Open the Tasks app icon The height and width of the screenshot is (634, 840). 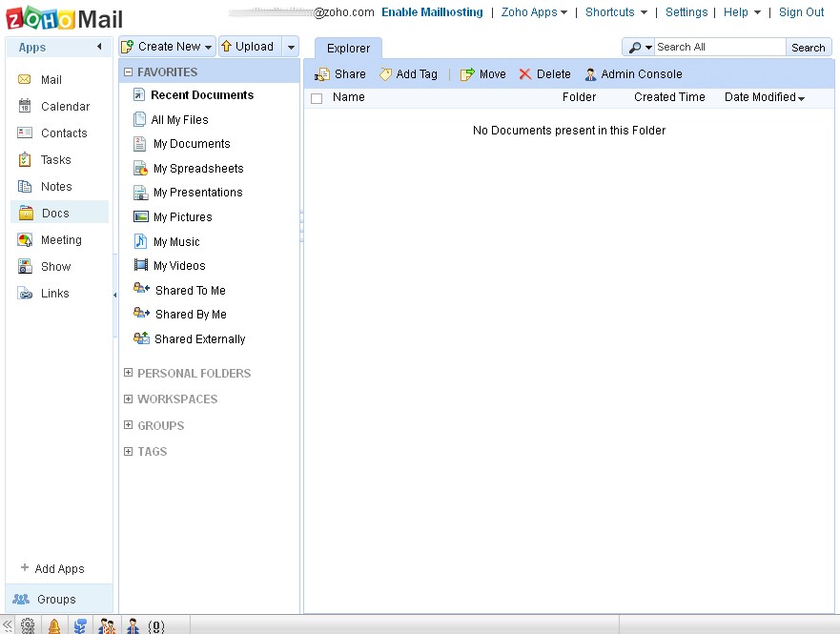click(x=24, y=159)
